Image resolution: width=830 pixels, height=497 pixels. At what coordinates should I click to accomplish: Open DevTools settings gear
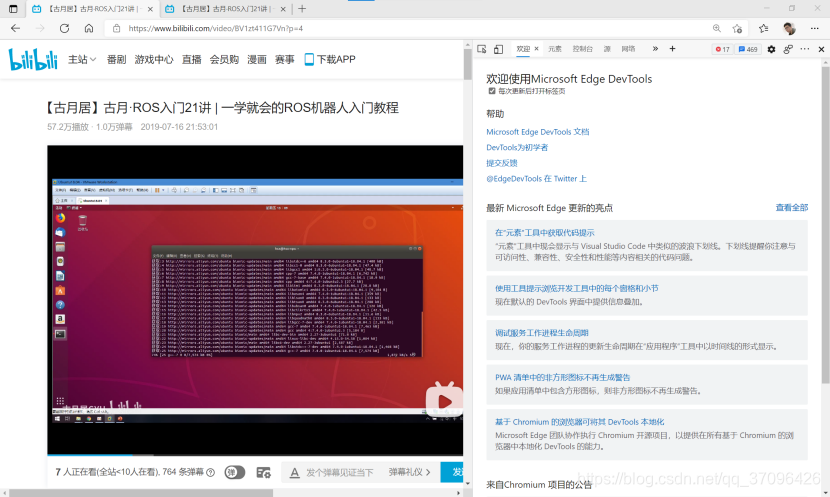771,49
